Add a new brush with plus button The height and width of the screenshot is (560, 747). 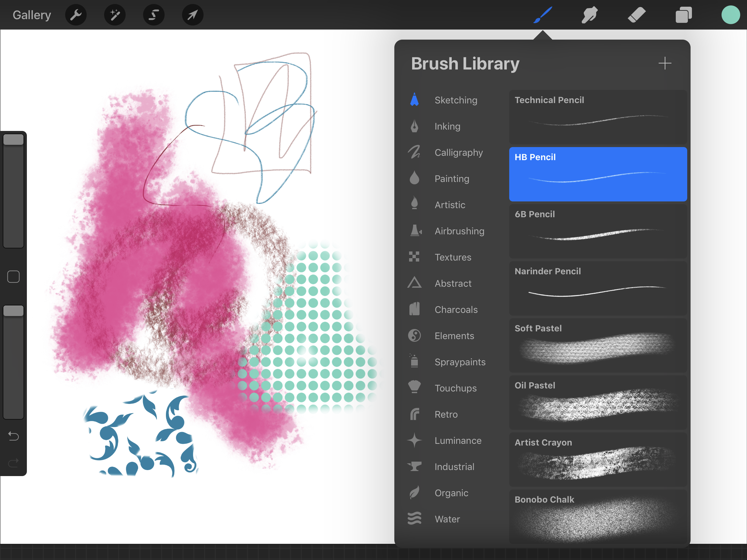(x=665, y=63)
